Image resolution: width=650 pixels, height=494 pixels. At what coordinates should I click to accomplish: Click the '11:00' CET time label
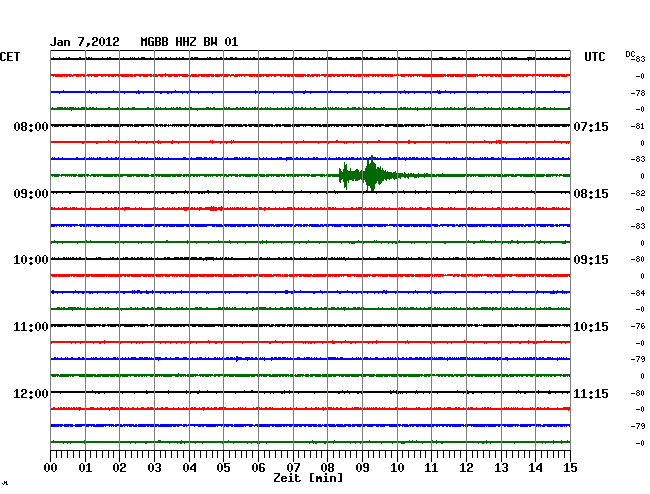tap(31, 327)
